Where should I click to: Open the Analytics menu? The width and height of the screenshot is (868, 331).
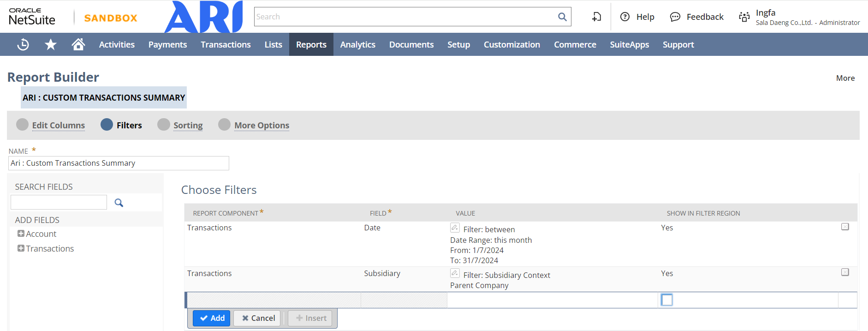358,45
